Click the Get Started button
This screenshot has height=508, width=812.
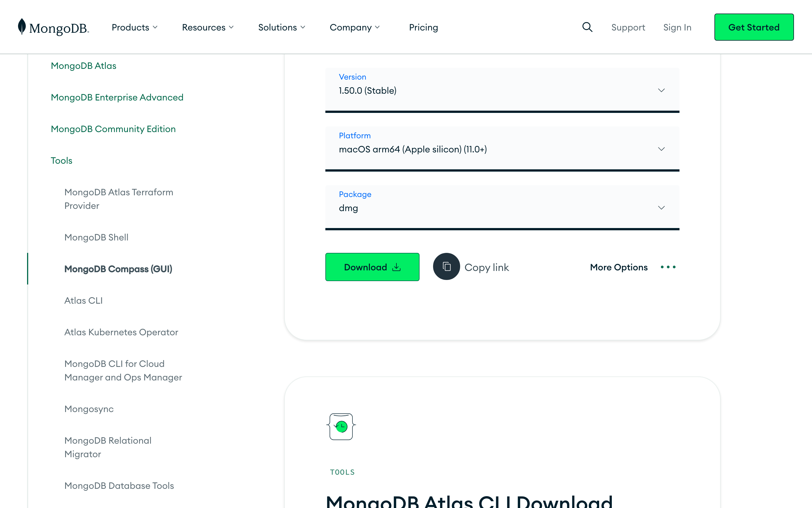tap(754, 27)
